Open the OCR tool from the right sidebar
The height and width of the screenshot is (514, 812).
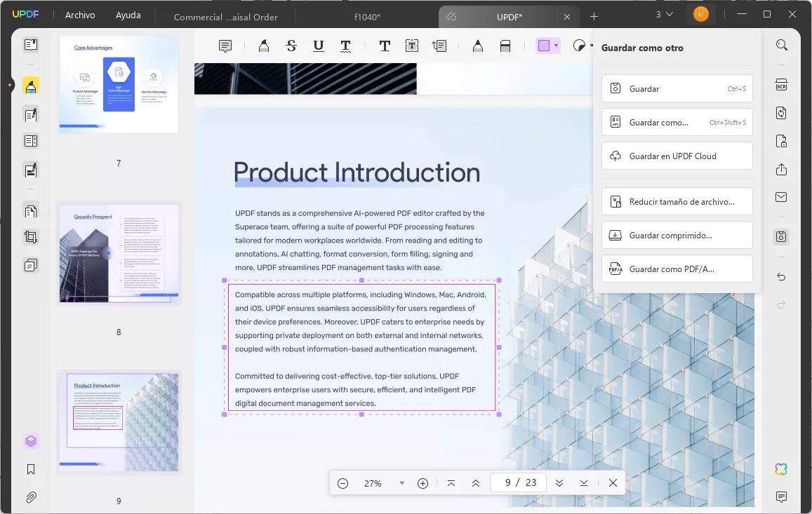(x=781, y=85)
